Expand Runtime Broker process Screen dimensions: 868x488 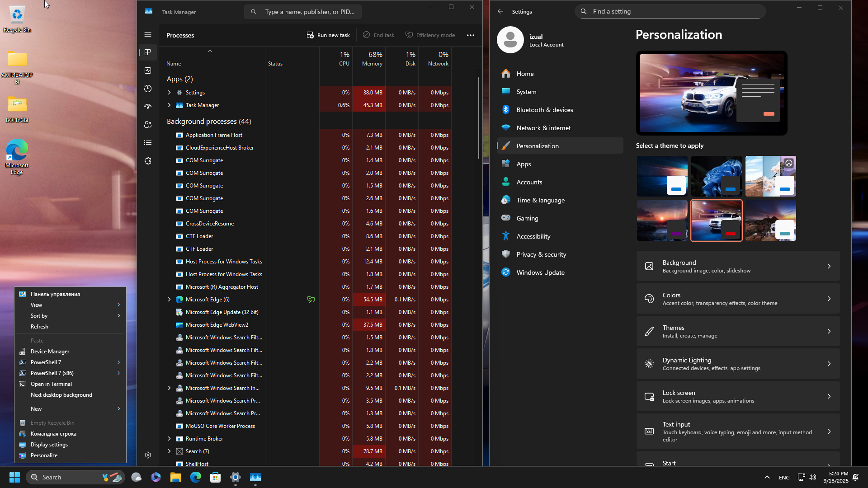tap(169, 438)
